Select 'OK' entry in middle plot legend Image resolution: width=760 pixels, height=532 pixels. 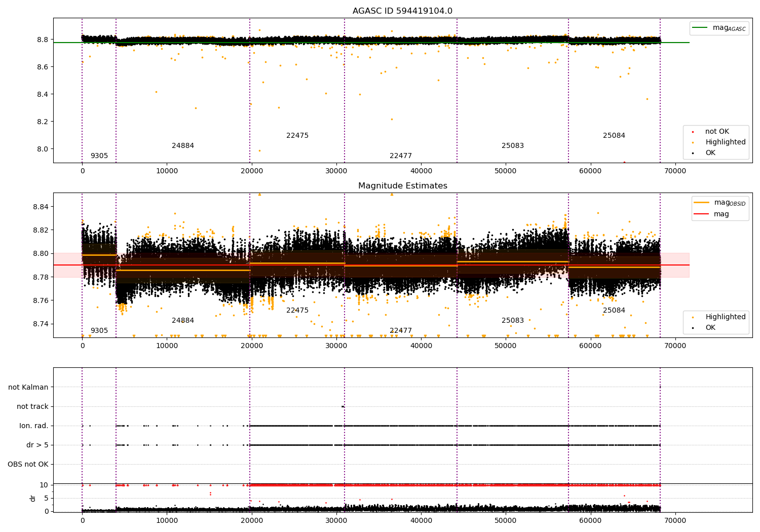(710, 328)
